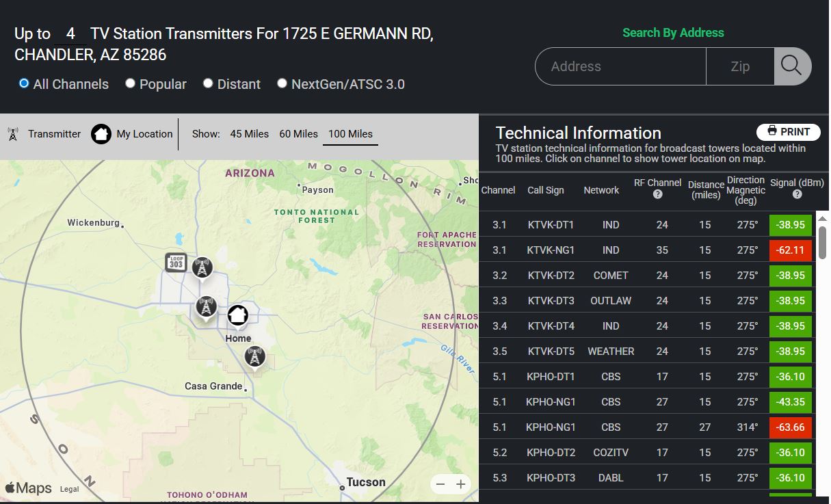The width and height of the screenshot is (831, 504).
Task: Select the All Channels radio button
Action: click(x=24, y=83)
